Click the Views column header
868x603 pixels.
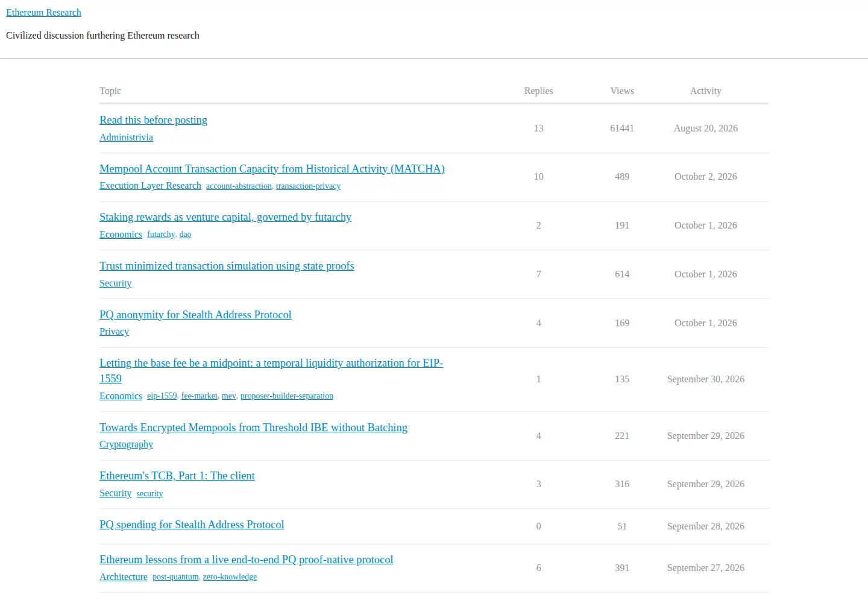pyautogui.click(x=622, y=91)
